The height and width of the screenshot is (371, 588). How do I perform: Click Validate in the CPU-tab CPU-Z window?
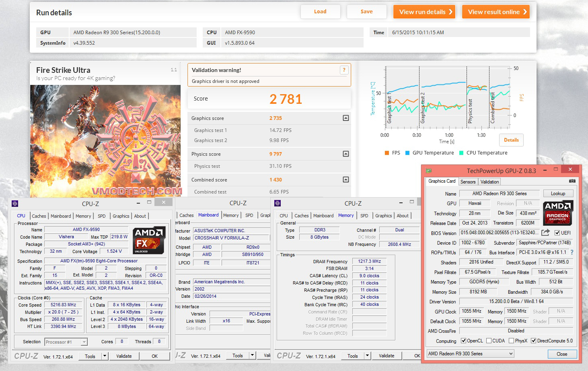tap(124, 356)
